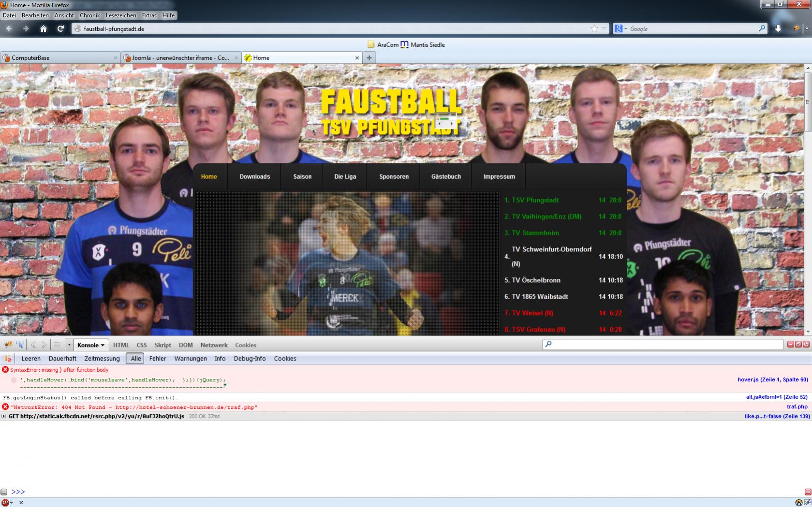
Task: Click the Firebug bug icon
Action: pos(8,345)
